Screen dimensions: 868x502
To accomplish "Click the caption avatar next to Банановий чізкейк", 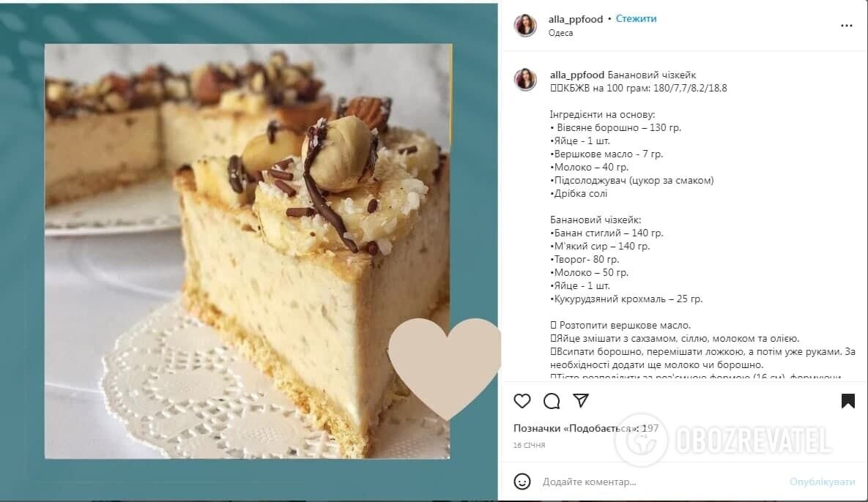I will tap(525, 80).
